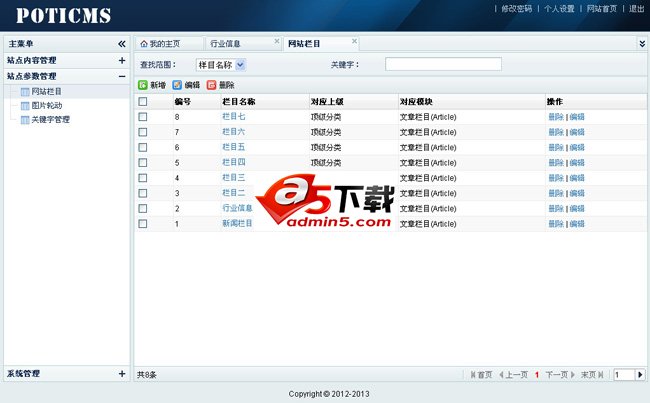Open the 新闻栏目 name link
Screen dimensions: 650x403
(x=237, y=223)
